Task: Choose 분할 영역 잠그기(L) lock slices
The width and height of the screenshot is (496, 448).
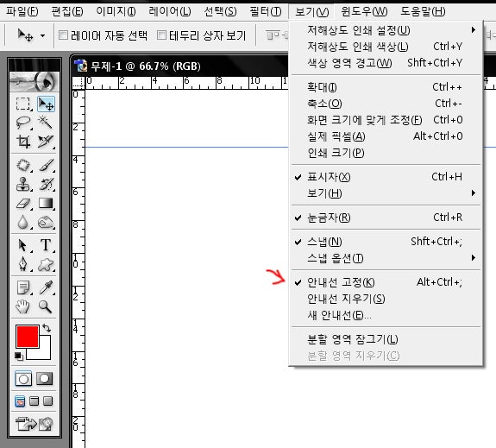Action: click(386, 339)
